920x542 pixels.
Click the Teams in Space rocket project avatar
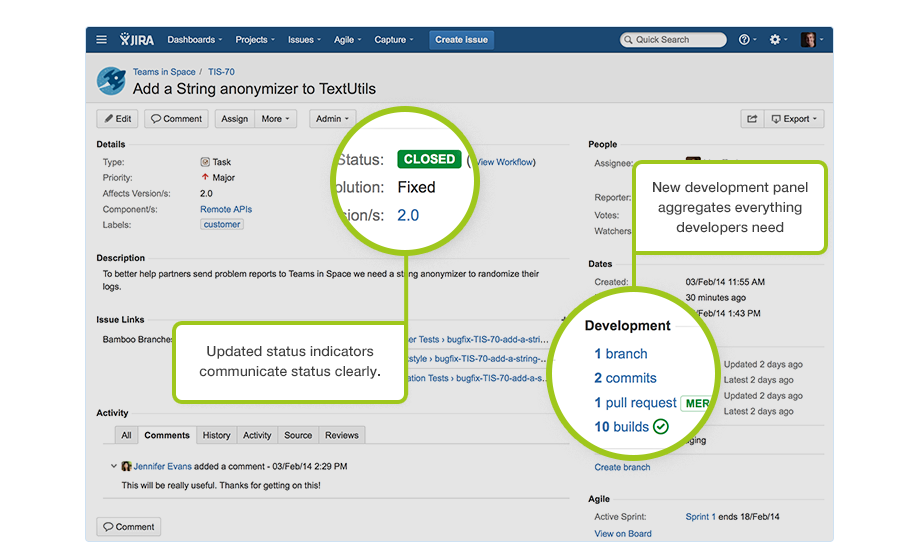point(111,81)
